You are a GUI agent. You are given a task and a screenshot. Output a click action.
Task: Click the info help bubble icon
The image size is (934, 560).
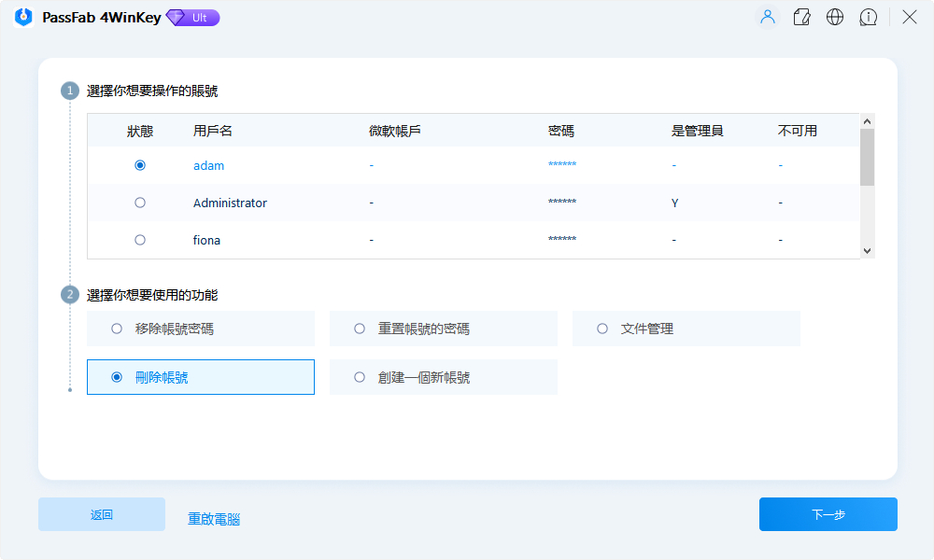[869, 16]
